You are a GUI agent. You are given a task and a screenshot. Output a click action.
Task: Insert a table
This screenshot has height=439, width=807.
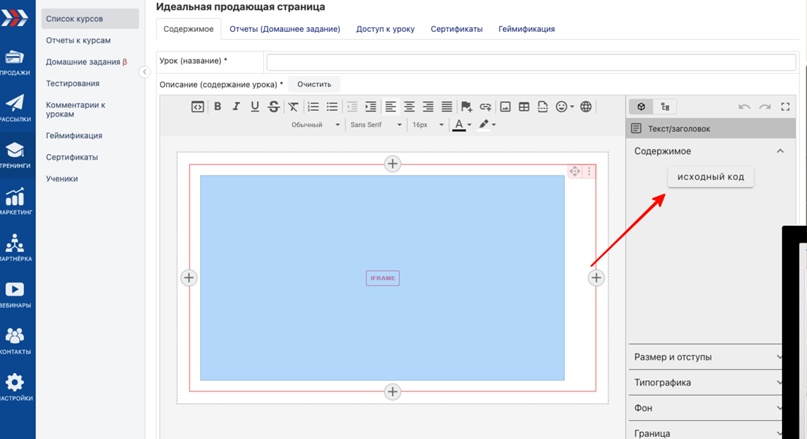click(x=524, y=107)
